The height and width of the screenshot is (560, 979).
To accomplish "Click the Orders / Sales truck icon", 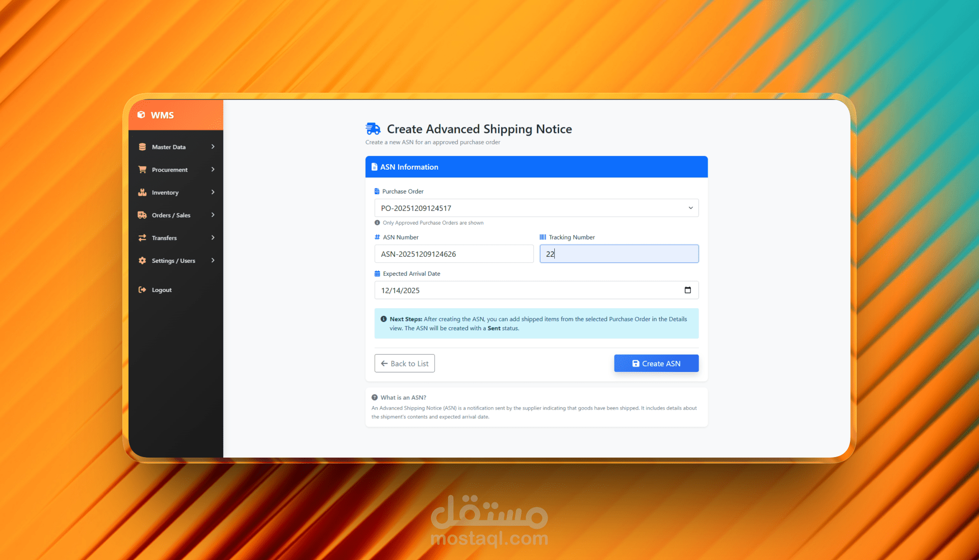I will click(x=142, y=215).
